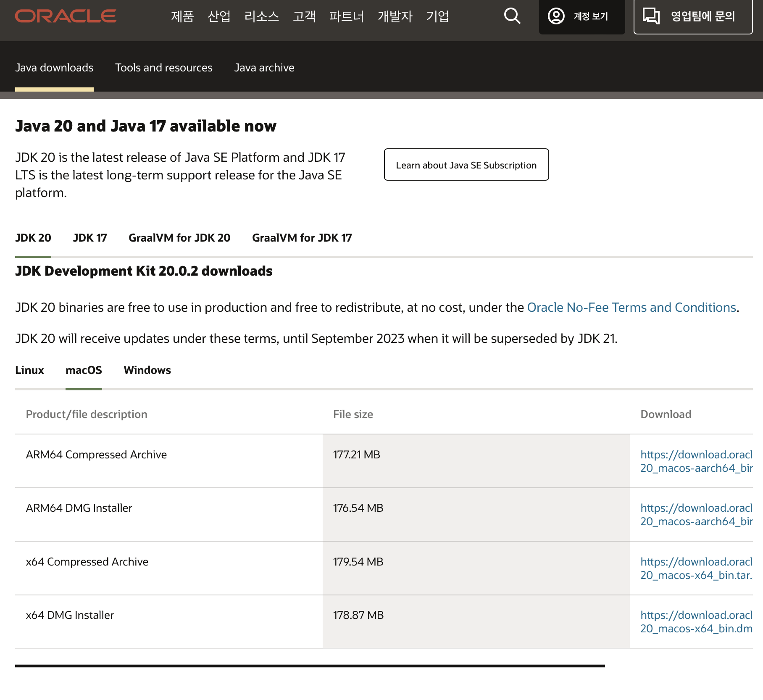Select the Windows platform tab

pos(147,370)
